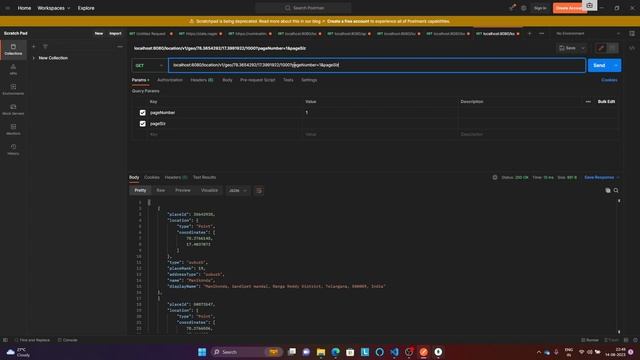
Task: Switch to the Authorization tab
Action: (170, 80)
